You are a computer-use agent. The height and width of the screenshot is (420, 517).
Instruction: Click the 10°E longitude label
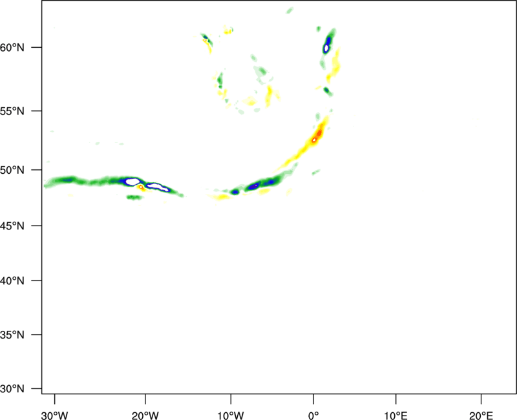(396, 415)
